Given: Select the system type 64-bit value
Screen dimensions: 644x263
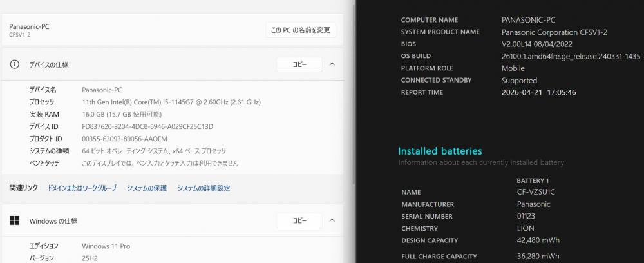Looking at the screenshot, I should tap(154, 151).
